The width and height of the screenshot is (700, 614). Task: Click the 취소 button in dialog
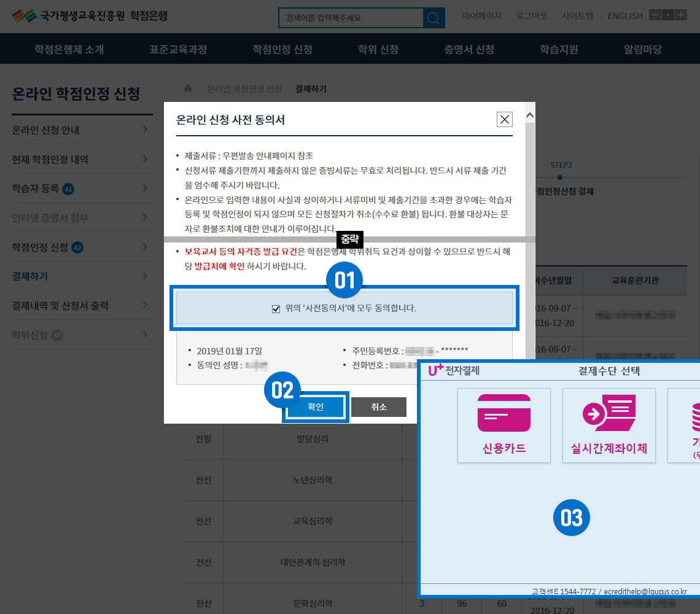(x=379, y=407)
